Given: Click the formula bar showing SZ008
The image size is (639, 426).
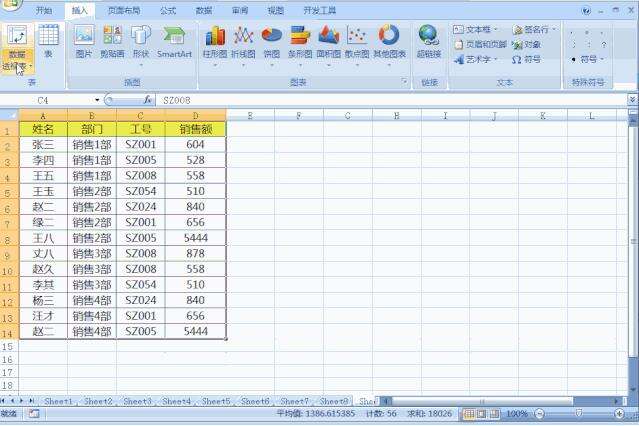Looking at the screenshot, I should tap(393, 100).
